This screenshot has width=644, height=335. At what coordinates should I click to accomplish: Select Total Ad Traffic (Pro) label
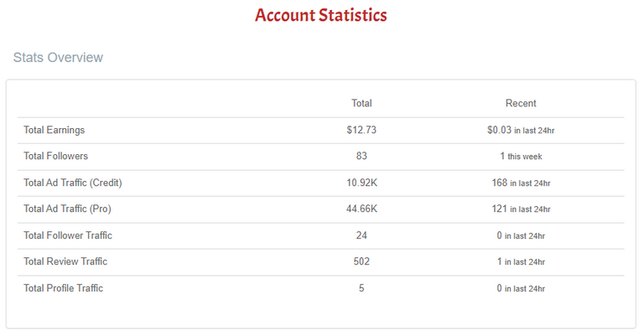pyautogui.click(x=67, y=209)
